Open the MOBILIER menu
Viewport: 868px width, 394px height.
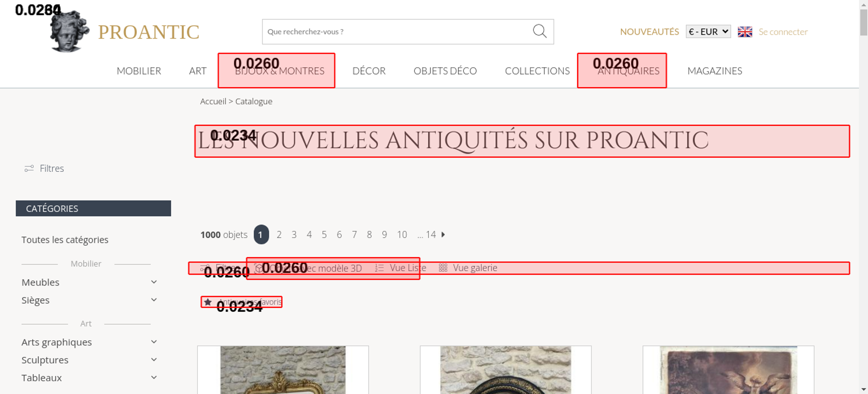pos(139,71)
